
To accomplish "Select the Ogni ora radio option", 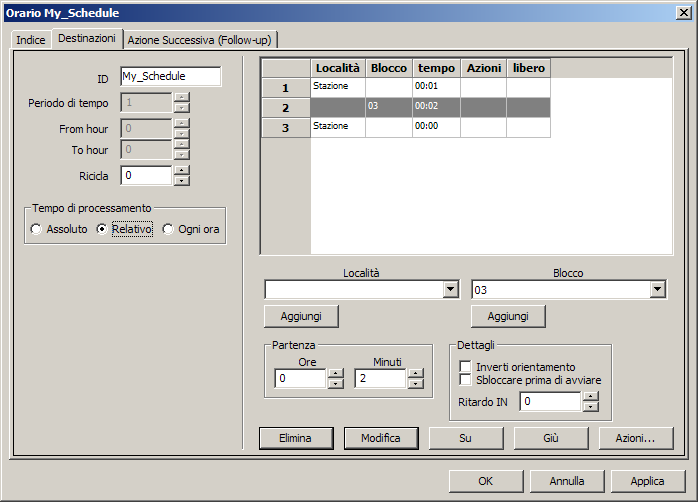I will pyautogui.click(x=168, y=229).
